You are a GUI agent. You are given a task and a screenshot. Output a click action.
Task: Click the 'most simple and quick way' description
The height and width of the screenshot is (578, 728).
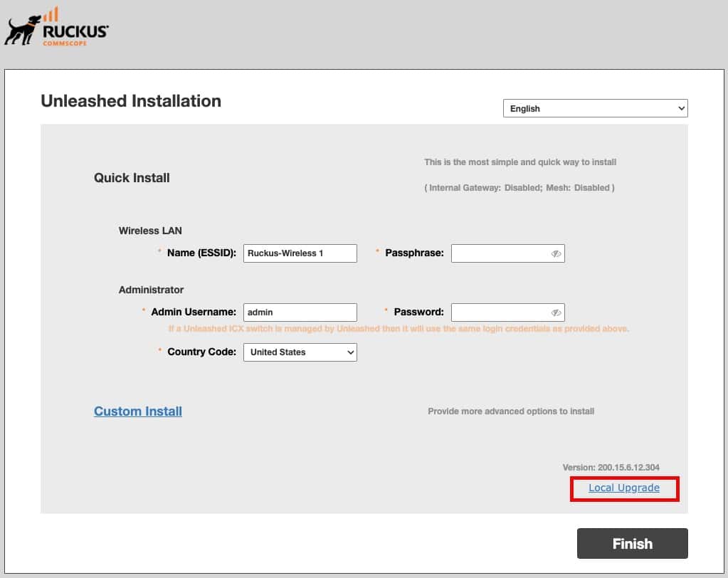pos(520,162)
